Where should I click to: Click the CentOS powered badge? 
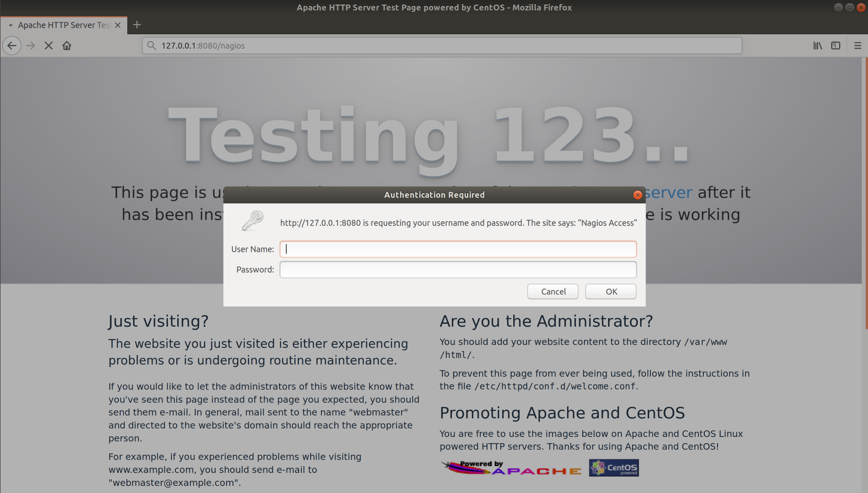tap(613, 468)
